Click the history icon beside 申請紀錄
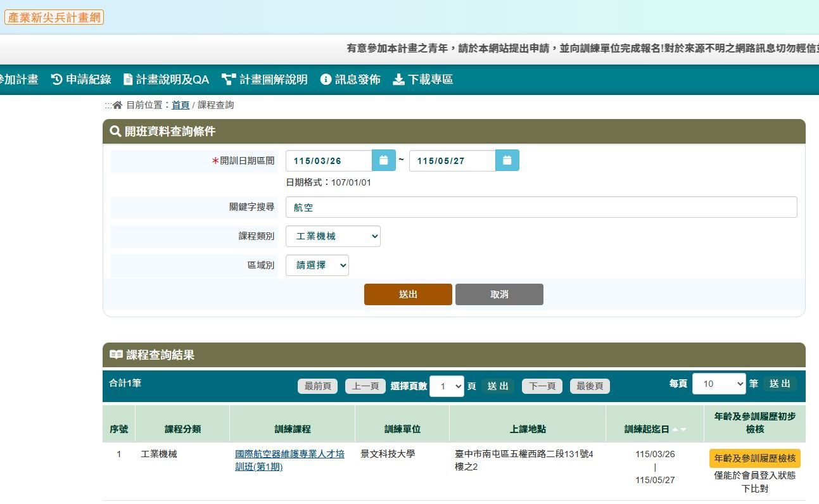819x504 pixels. [x=57, y=79]
